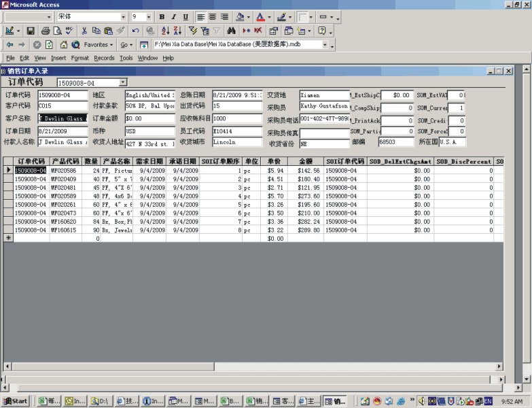Click the Help question mark icon
Viewport: 532px width, 408px height.
[x=321, y=31]
